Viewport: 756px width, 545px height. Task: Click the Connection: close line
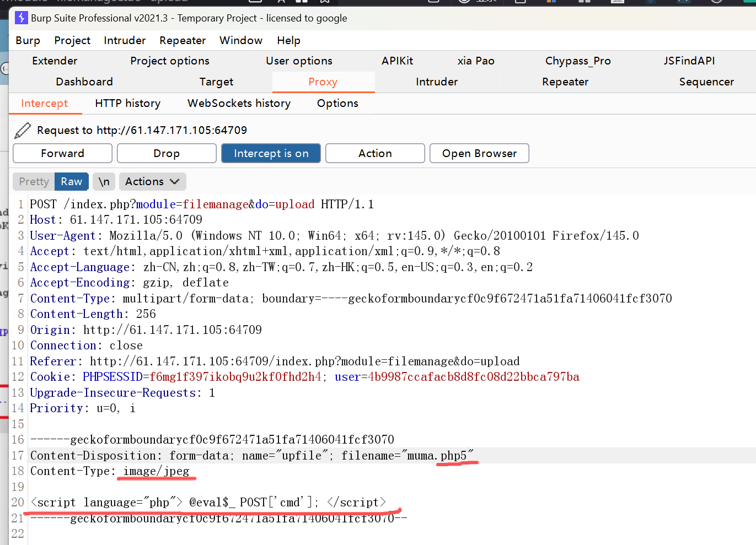tap(87, 346)
